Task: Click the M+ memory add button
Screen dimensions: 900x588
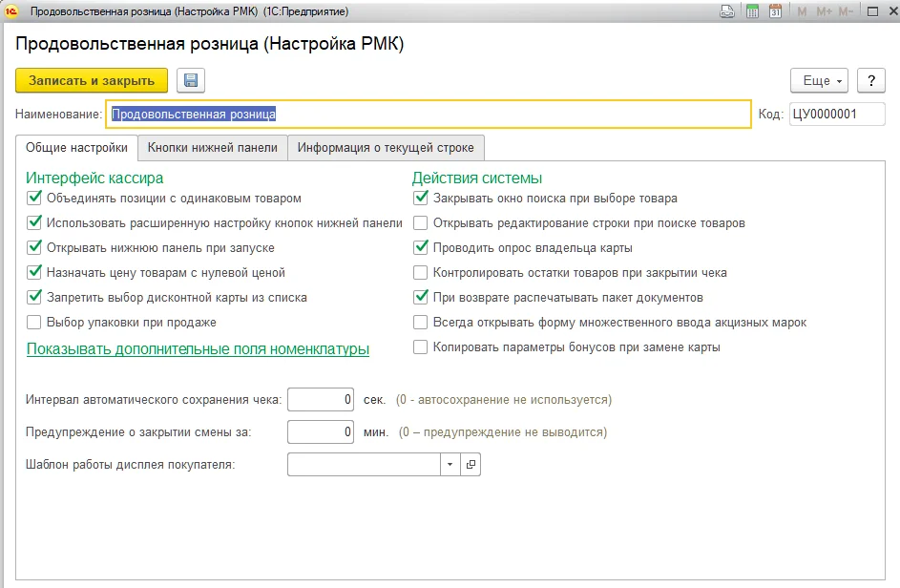Action: click(825, 11)
